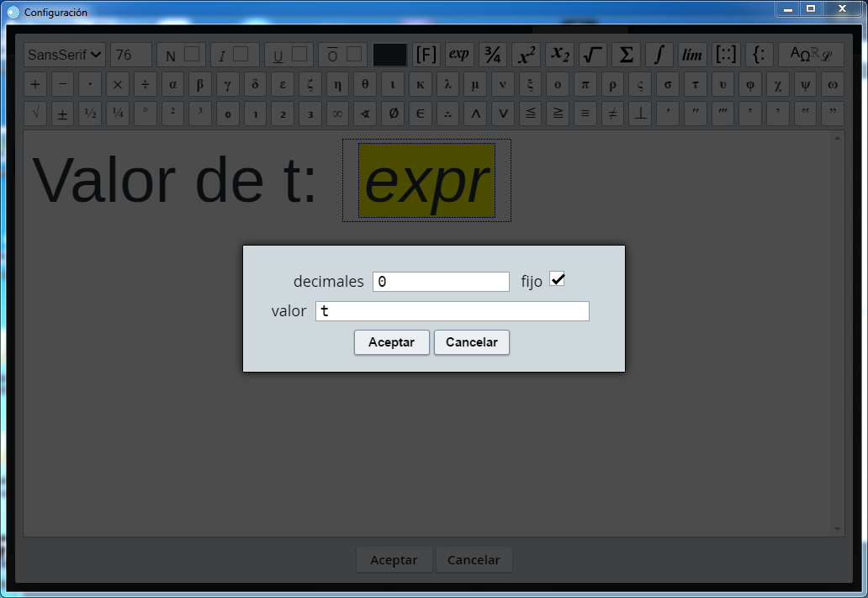The width and height of the screenshot is (868, 598).
Task: Toggle the italic I checkbox
Action: click(241, 54)
